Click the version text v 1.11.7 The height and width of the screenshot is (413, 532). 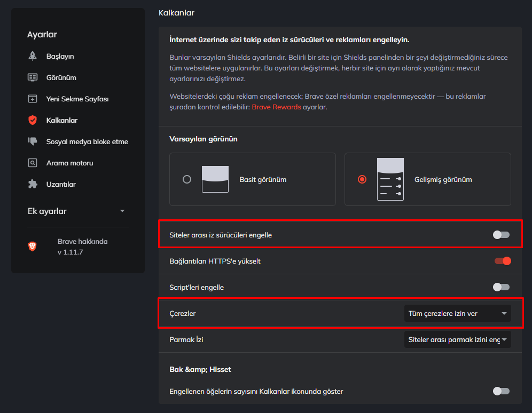coord(70,252)
